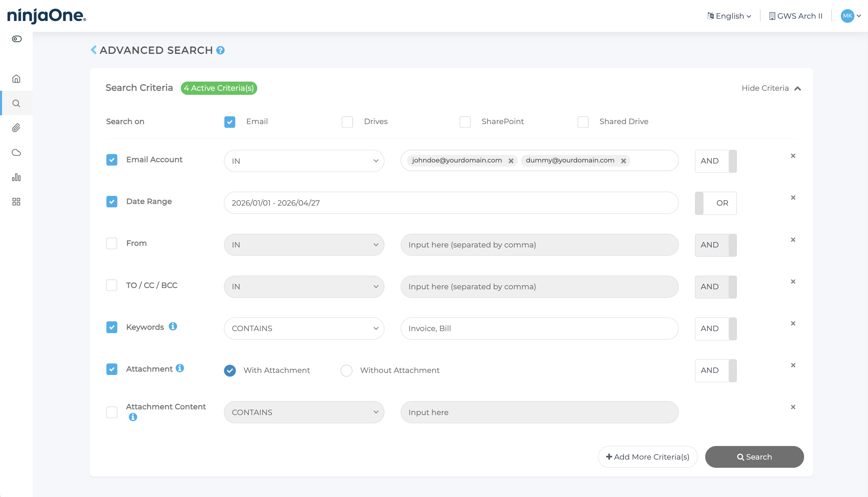
Task: Delete the TO / CC / BCC row
Action: (793, 281)
